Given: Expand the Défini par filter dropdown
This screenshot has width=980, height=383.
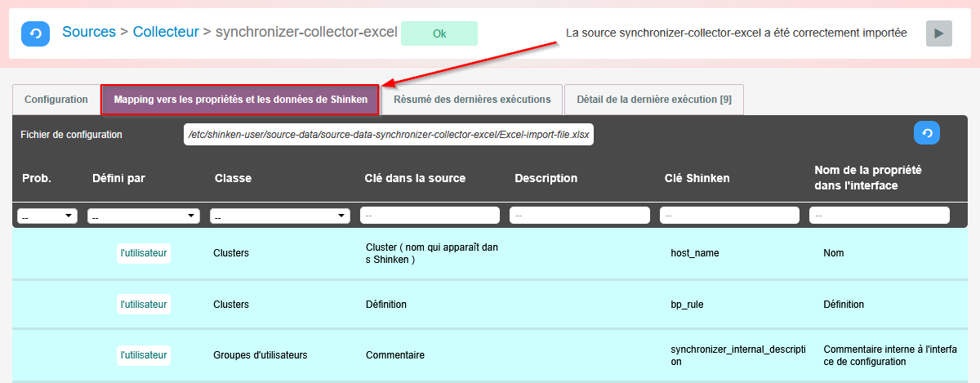Looking at the screenshot, I should 144,216.
